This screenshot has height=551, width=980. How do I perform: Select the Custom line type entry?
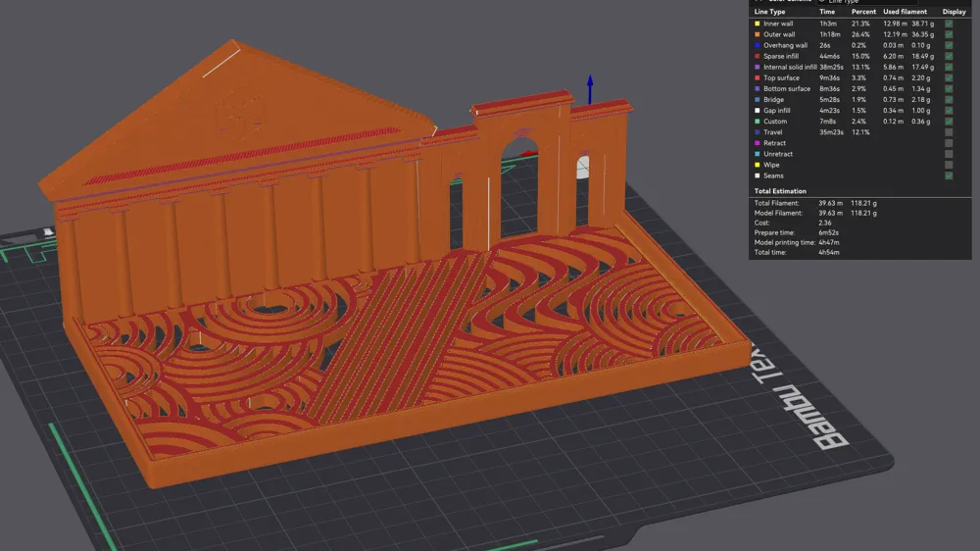tap(775, 122)
